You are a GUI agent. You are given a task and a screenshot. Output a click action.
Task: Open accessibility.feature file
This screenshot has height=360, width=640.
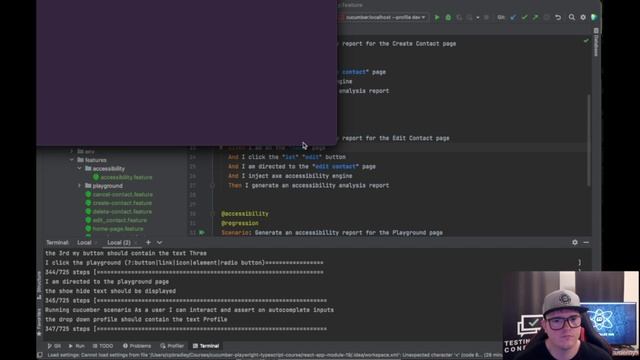pyautogui.click(x=126, y=177)
